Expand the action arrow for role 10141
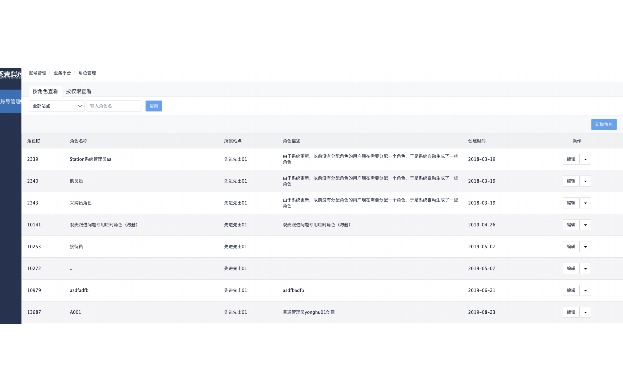Screen dimensions: 623x392 [585, 225]
